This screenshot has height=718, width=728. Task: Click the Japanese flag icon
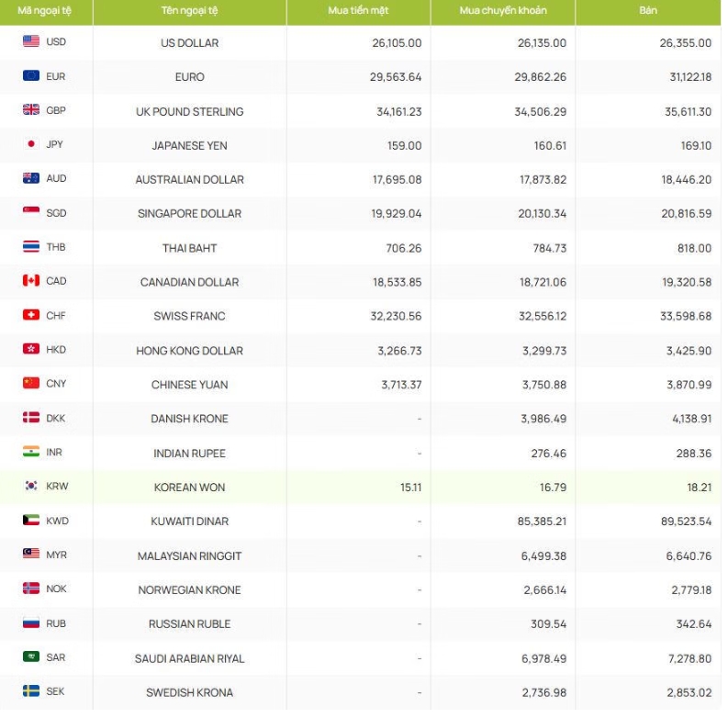31,144
